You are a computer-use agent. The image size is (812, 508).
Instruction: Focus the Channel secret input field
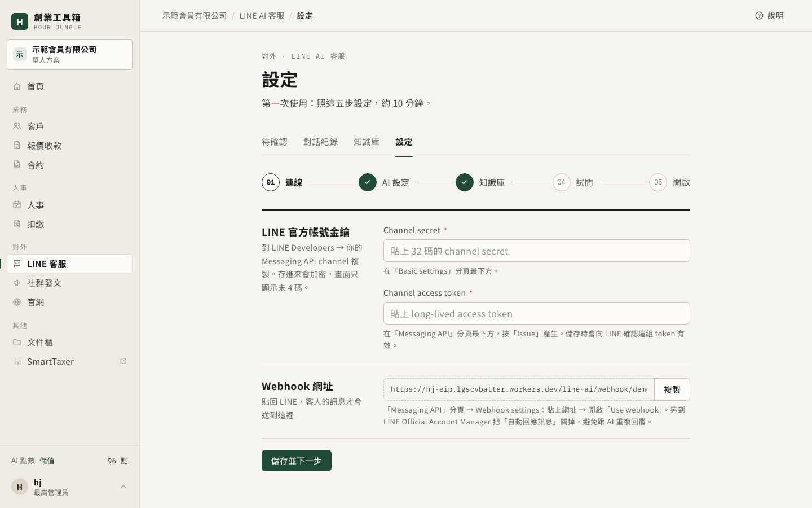[537, 251]
